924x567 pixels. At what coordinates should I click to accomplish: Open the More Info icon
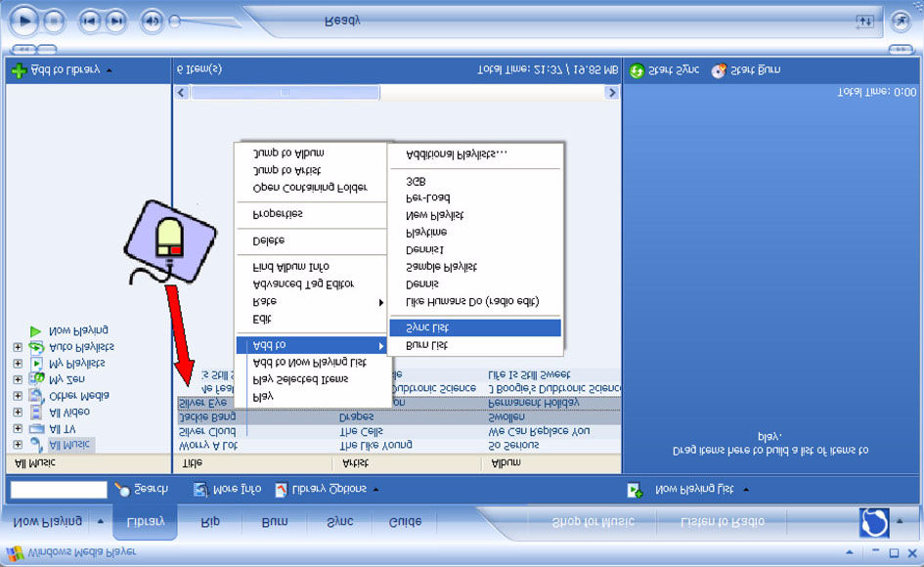[x=200, y=489]
